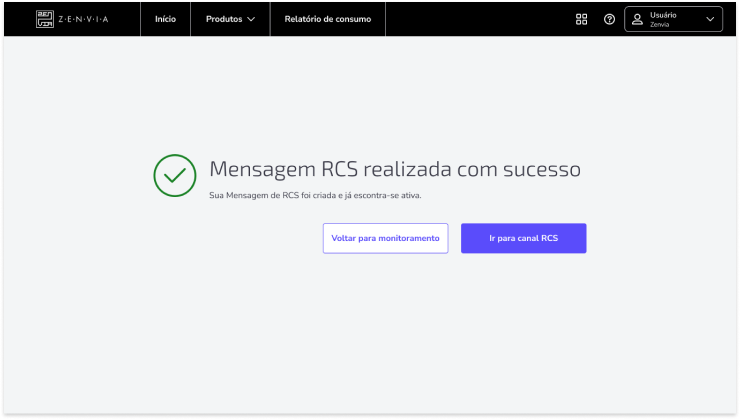Screen dimensions: 740x420
Task: Open the Produtos menu
Action: point(230,19)
